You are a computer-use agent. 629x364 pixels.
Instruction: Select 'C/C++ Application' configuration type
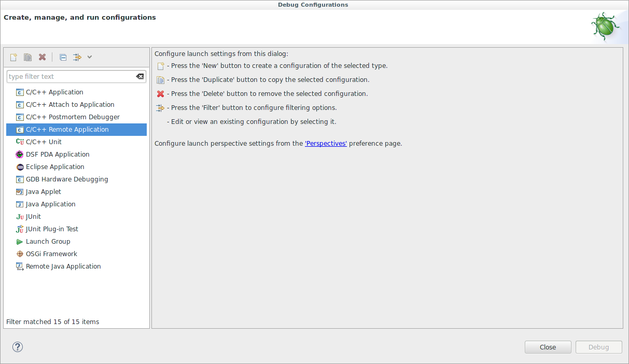[54, 92]
